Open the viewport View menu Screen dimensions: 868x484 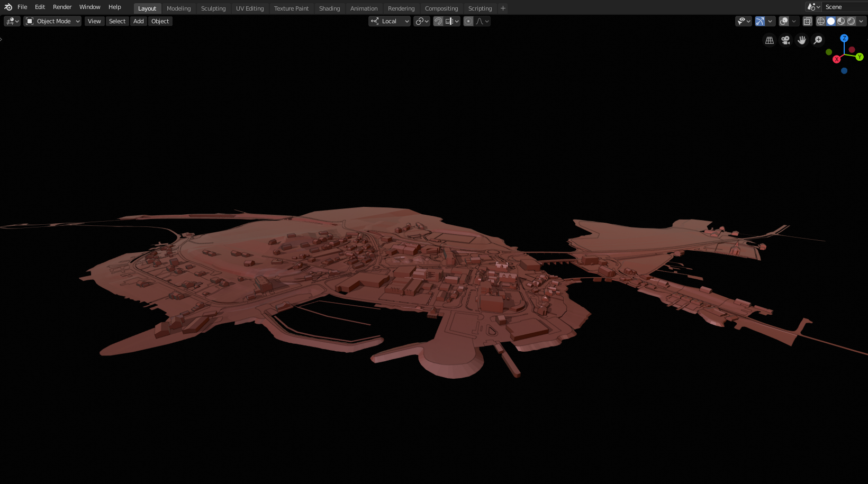pos(94,21)
